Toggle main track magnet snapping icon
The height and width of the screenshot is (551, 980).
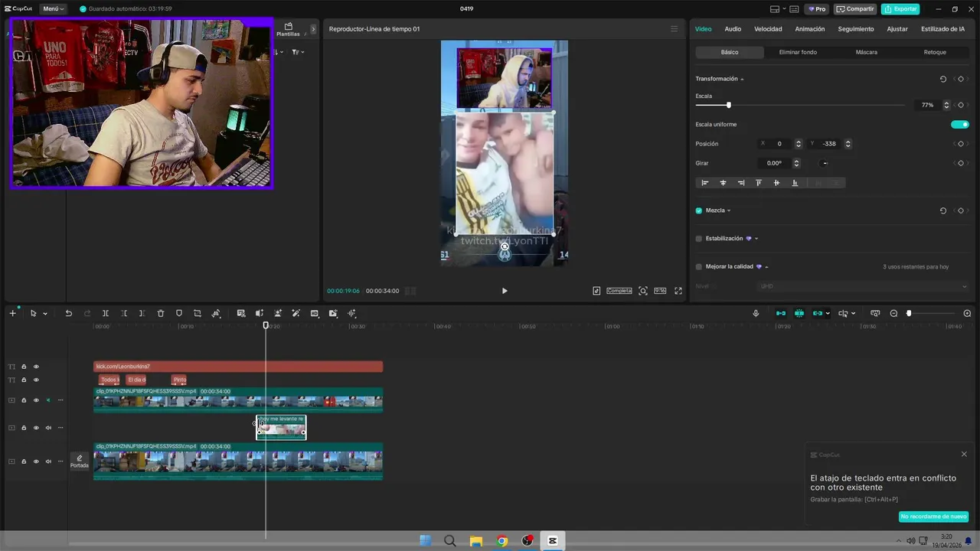tap(780, 314)
